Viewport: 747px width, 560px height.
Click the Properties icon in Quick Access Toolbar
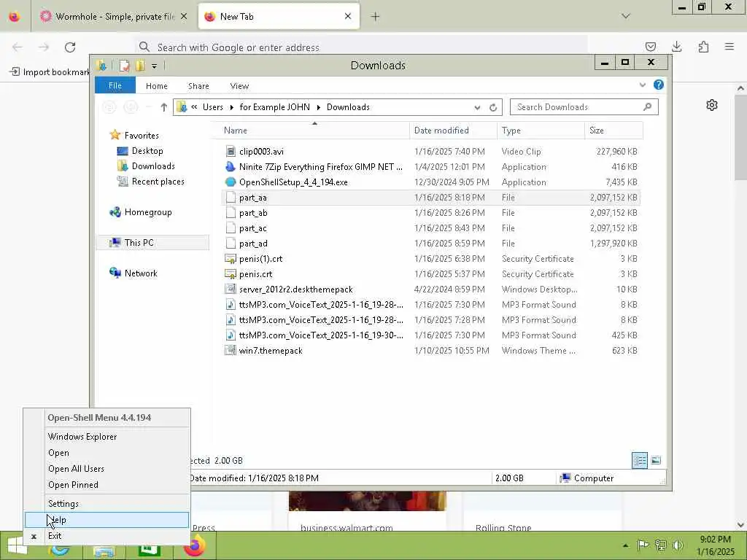(x=124, y=65)
